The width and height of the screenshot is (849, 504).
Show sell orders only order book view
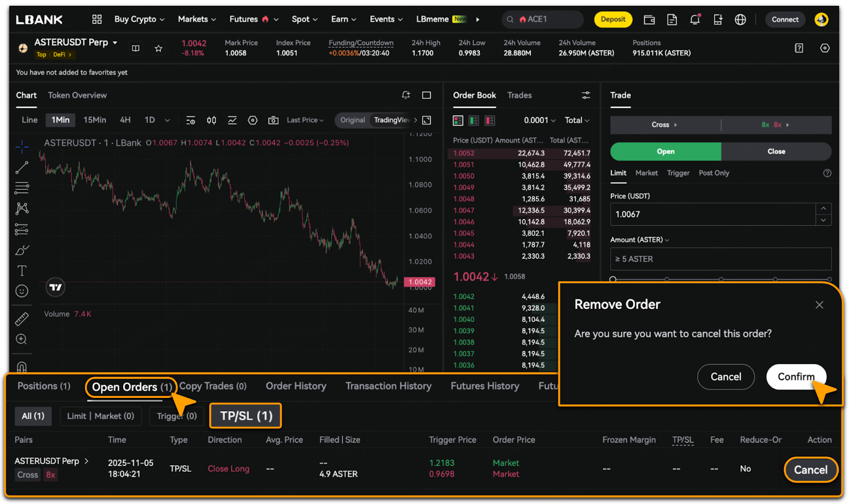[x=490, y=121]
